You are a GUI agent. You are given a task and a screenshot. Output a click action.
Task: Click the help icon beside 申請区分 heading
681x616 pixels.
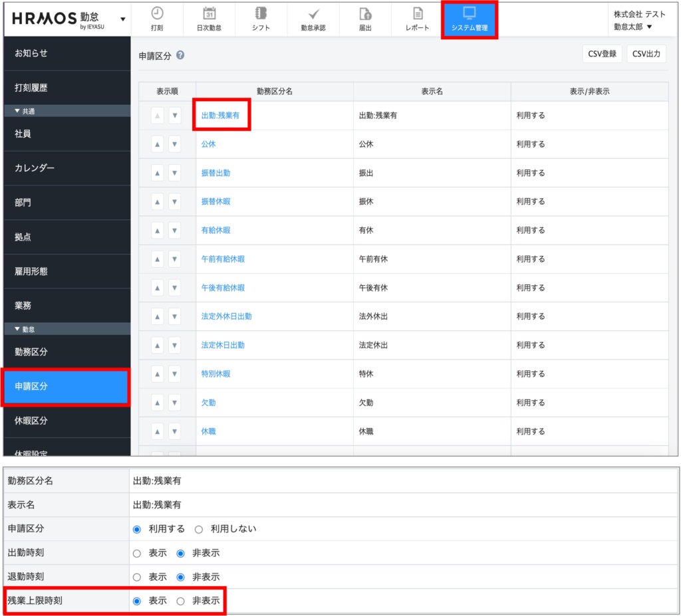point(180,56)
